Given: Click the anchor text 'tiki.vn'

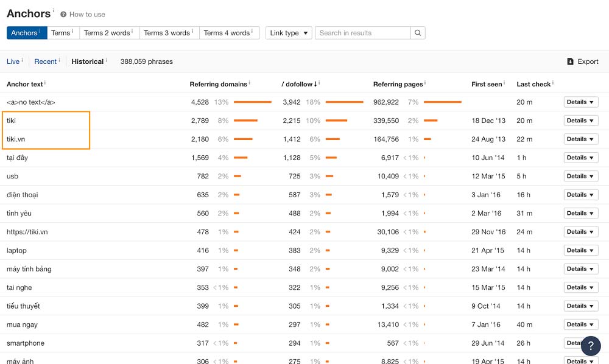Looking at the screenshot, I should coord(16,139).
